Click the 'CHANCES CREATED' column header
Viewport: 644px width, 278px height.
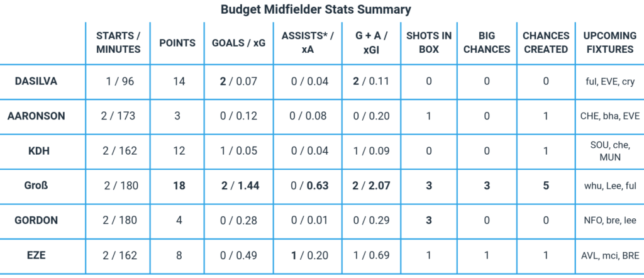click(546, 42)
